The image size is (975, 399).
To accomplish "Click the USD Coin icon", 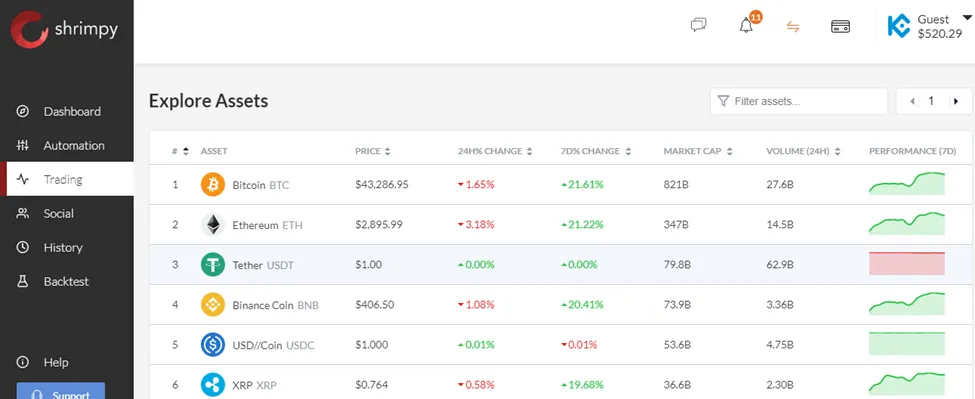I will click(x=212, y=344).
